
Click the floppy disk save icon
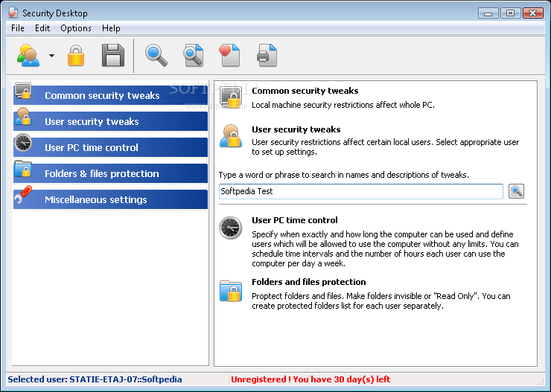(x=113, y=56)
